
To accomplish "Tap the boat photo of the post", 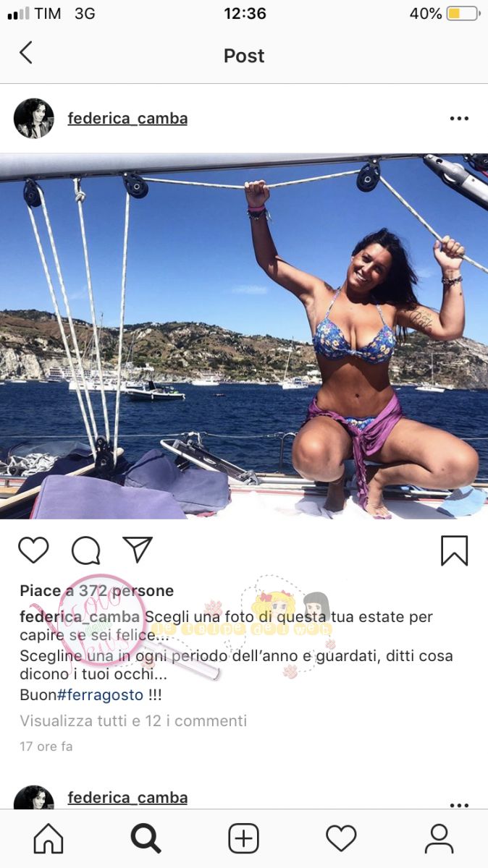I will pyautogui.click(x=244, y=336).
